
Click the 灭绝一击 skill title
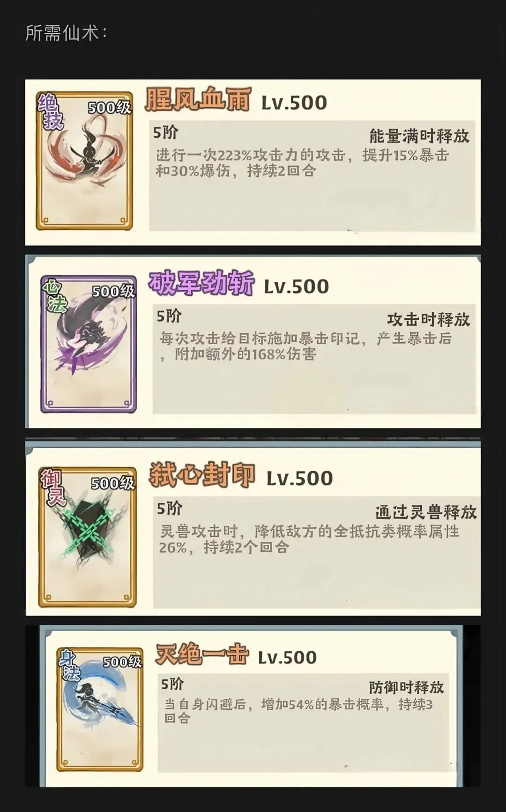(202, 654)
